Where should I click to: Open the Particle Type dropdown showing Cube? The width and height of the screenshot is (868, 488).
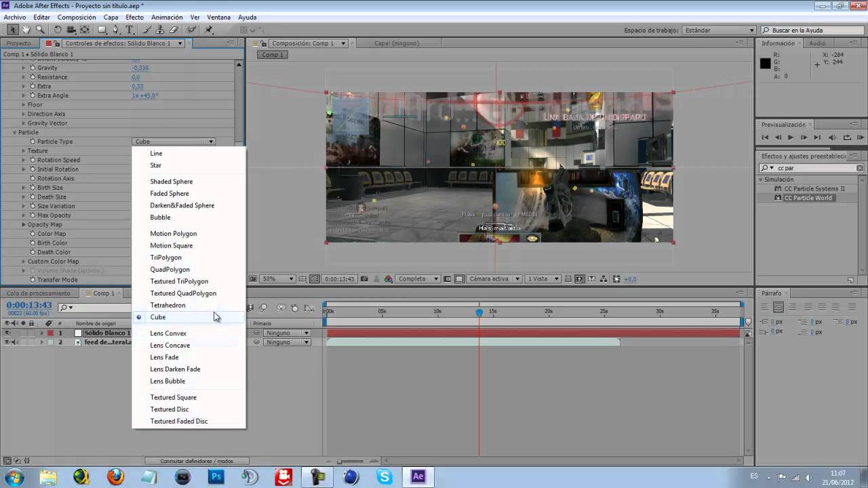coord(174,142)
